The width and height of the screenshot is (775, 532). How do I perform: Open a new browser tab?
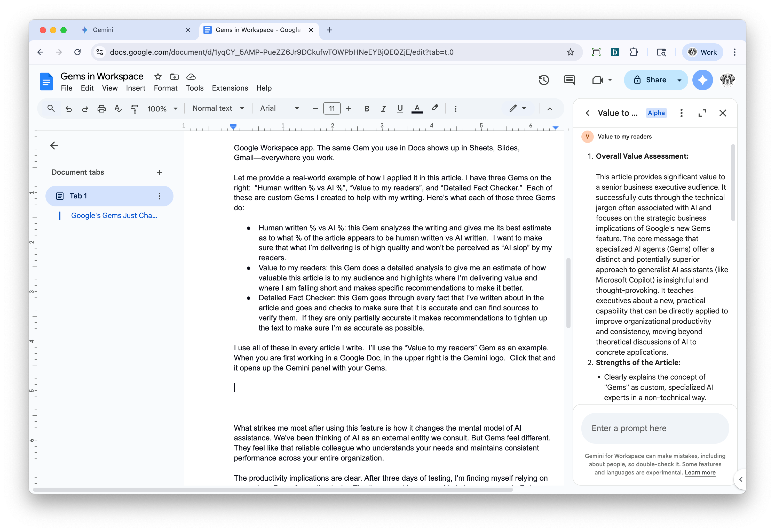tap(329, 30)
